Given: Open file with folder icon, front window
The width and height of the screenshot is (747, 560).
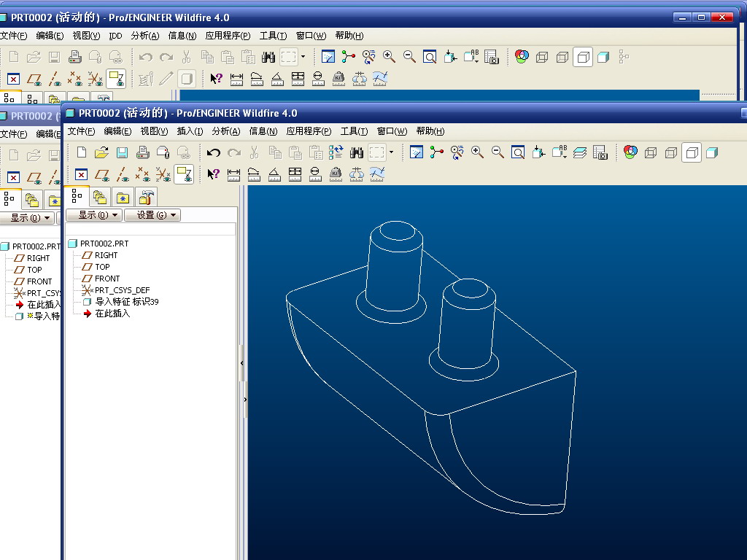Looking at the screenshot, I should pos(101,152).
